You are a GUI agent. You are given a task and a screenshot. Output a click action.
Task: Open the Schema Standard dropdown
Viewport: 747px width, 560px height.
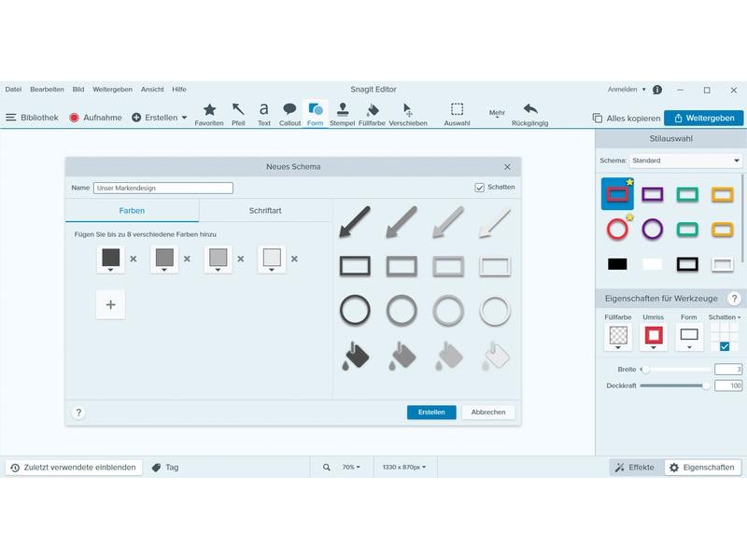pyautogui.click(x=685, y=161)
